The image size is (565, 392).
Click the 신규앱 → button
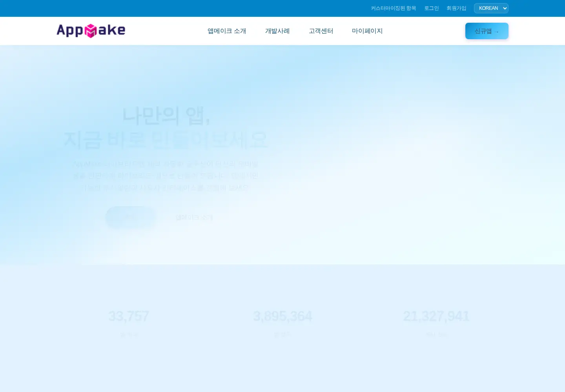point(487,31)
